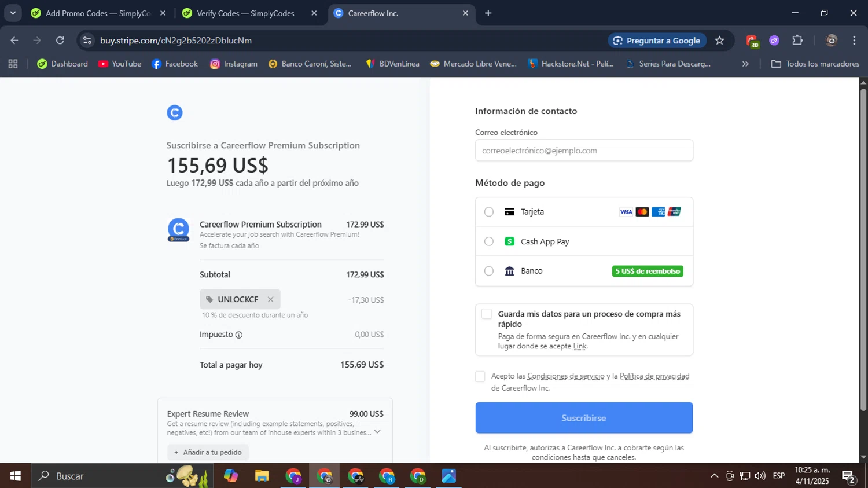
Task: Click the tax info icon beside Impuesto
Action: (239, 335)
